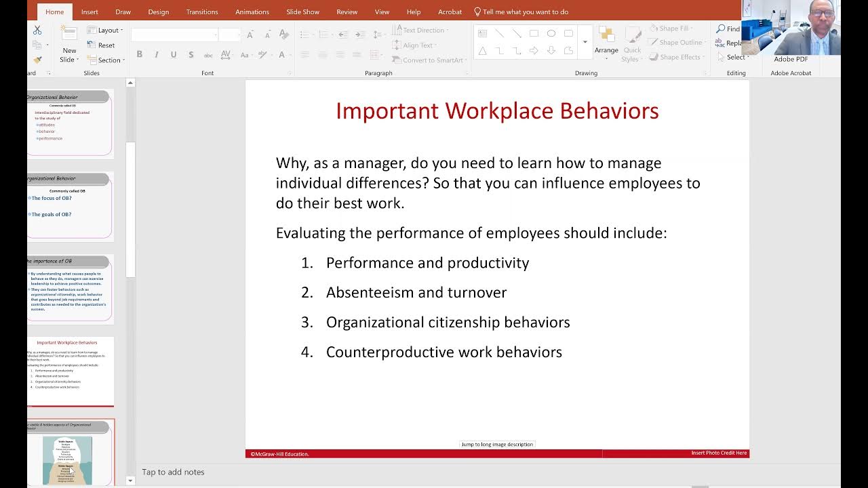Switch to the Transitions tab
Viewport: 868px width, 488px height.
(202, 12)
